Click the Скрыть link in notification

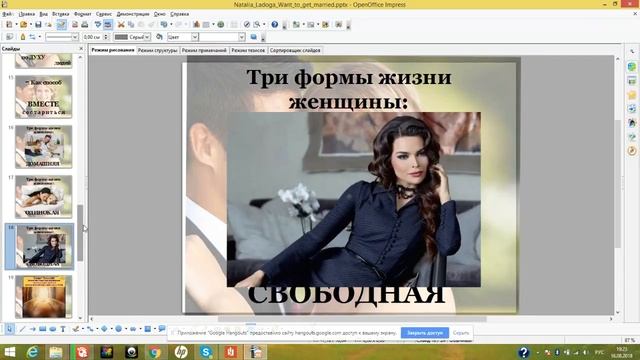click(x=461, y=333)
